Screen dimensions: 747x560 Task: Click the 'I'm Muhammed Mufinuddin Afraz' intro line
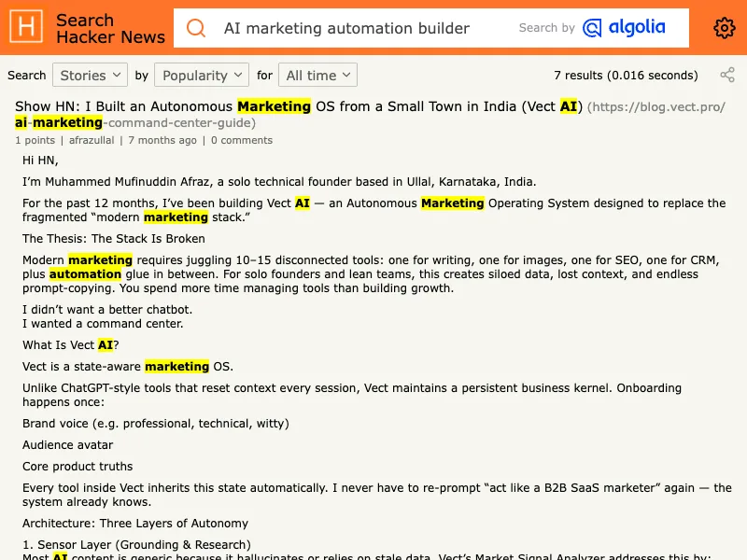279,181
